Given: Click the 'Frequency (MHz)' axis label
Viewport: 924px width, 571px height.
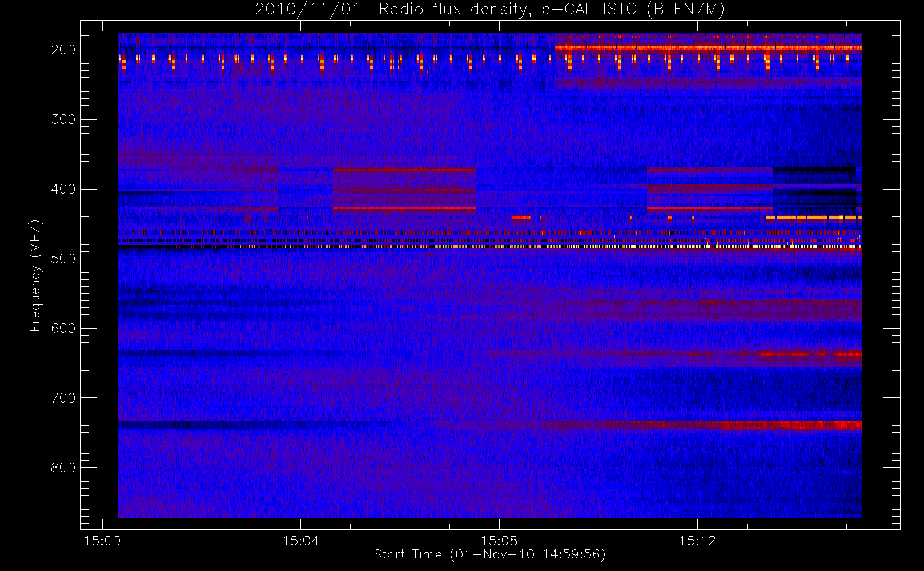Looking at the screenshot, I should (35, 275).
